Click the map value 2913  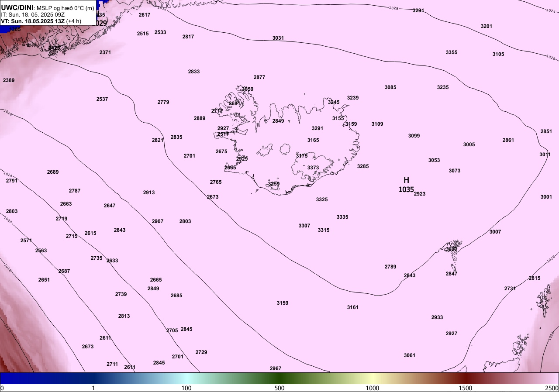149,193
